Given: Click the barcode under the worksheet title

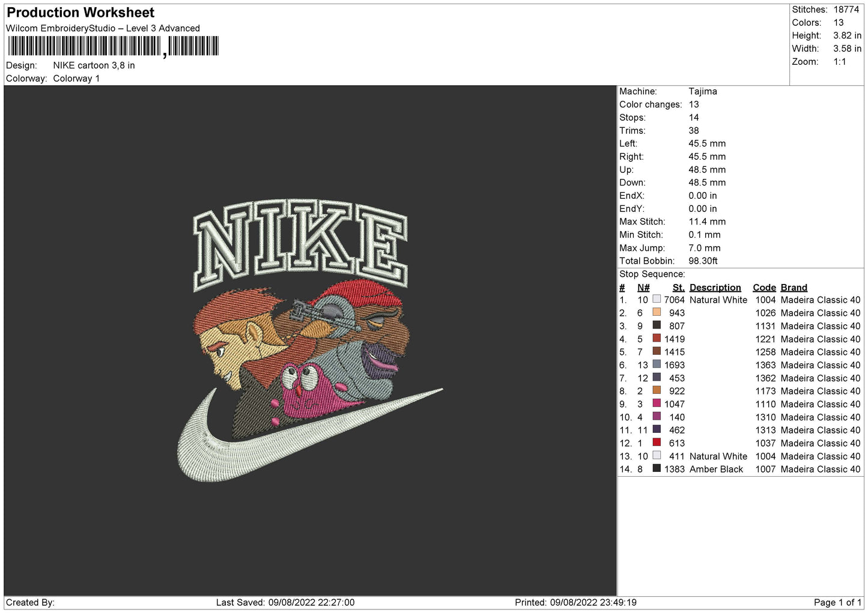Looking at the screenshot, I should point(114,46).
